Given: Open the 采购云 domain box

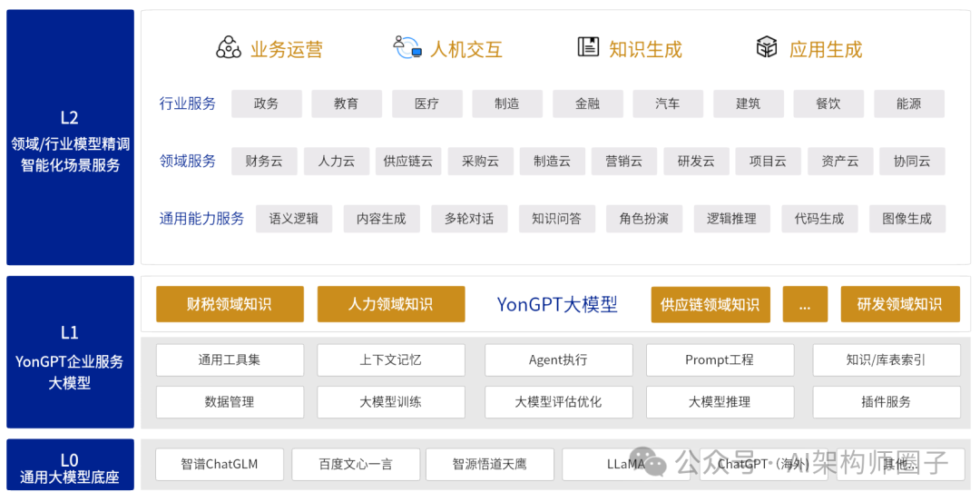Looking at the screenshot, I should click(x=481, y=162).
